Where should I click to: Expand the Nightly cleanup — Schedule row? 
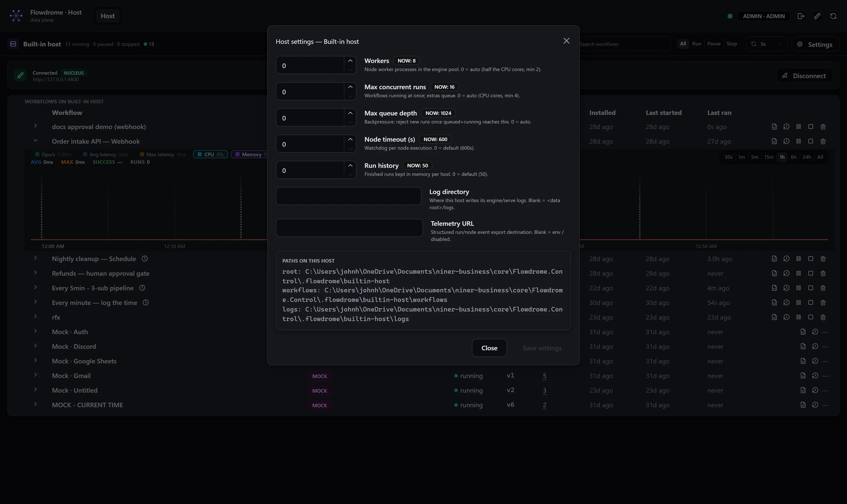[x=35, y=258]
